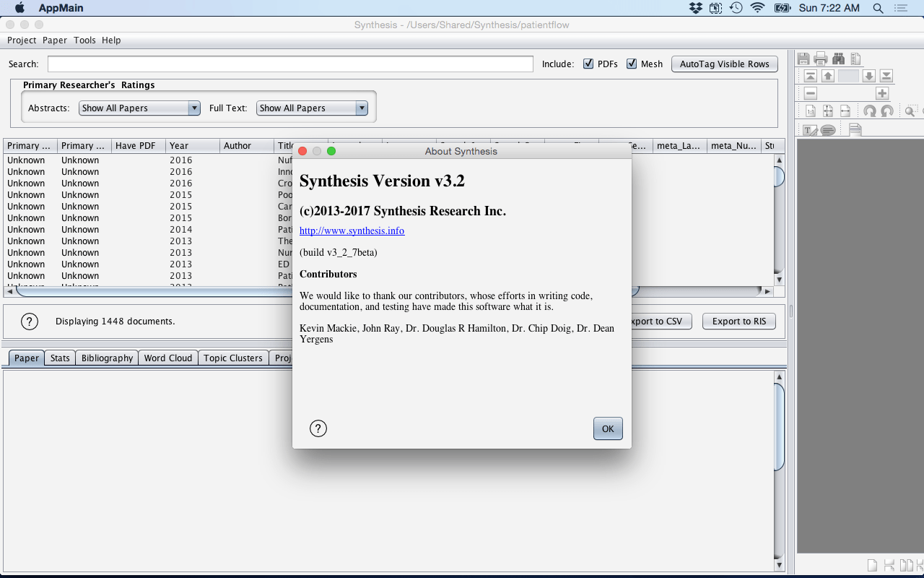Jump to last page in PDF viewer
The image size is (924, 578).
(886, 76)
